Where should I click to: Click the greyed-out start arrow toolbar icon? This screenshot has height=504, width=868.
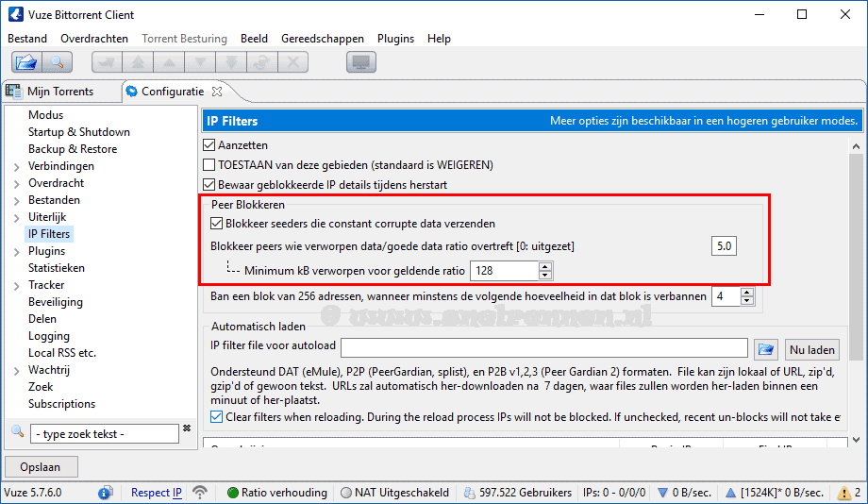point(107,62)
